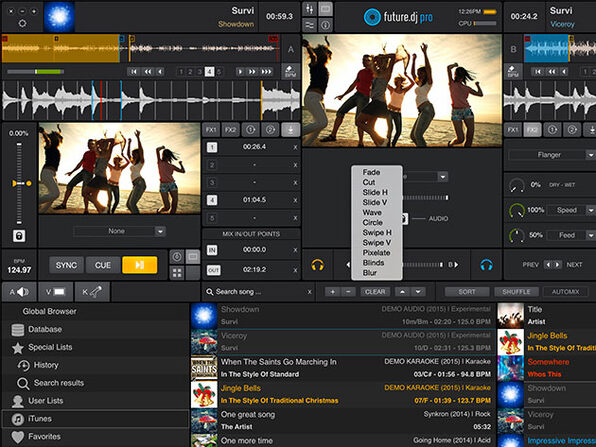Open sampler 1 tab on deck A

click(x=250, y=130)
